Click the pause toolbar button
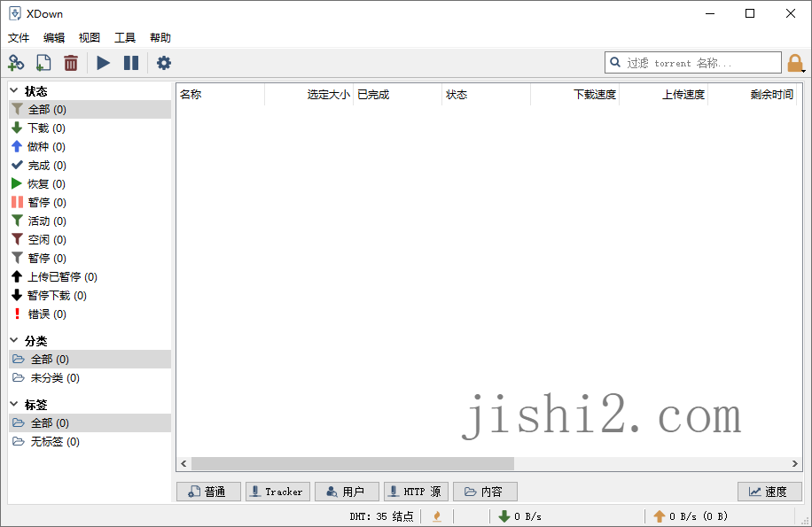Screen dimensions: 812x527 coord(131,63)
